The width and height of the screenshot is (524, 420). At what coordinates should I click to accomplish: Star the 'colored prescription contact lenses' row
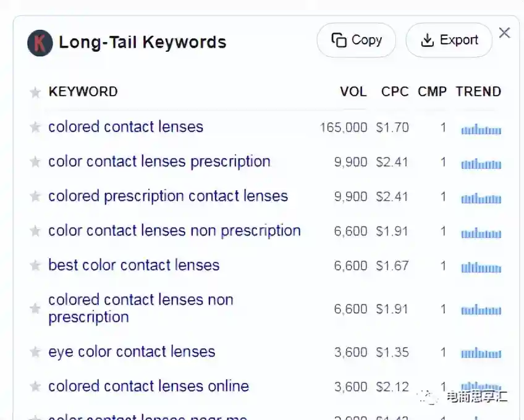[x=35, y=196]
